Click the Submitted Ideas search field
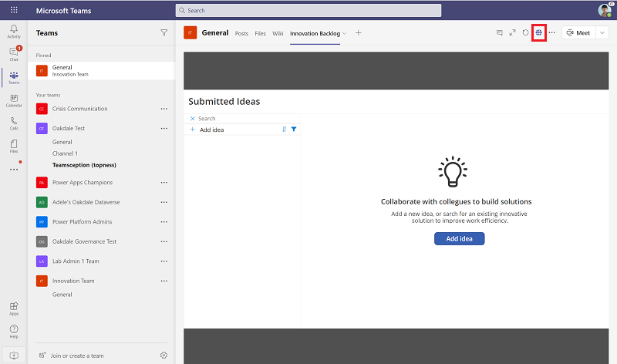 coord(242,119)
